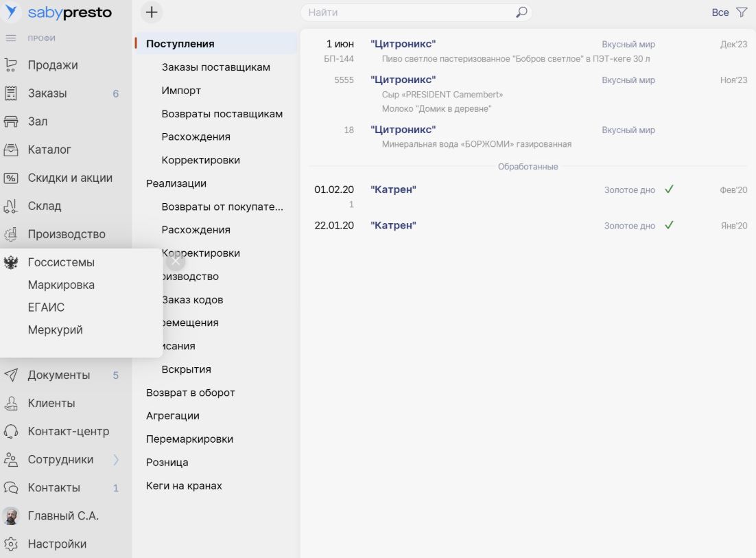Click the saby presto bird logo
Screen dimensions: 756x558
[11, 12]
